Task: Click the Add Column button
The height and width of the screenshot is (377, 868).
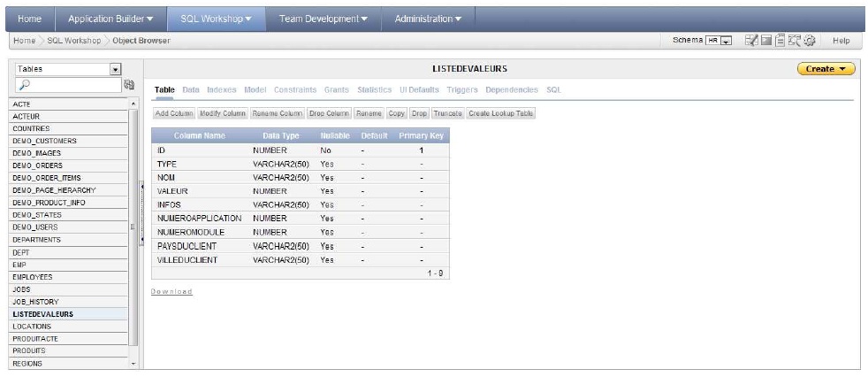Action: click(174, 114)
